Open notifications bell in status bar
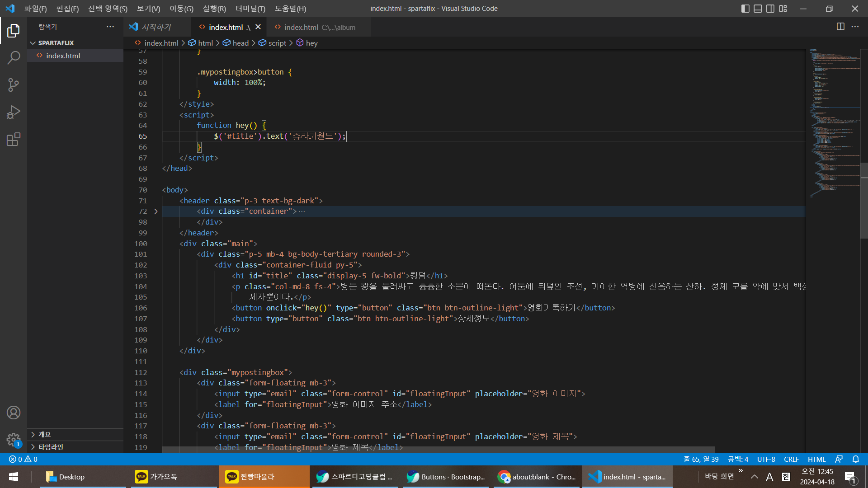 (x=856, y=459)
